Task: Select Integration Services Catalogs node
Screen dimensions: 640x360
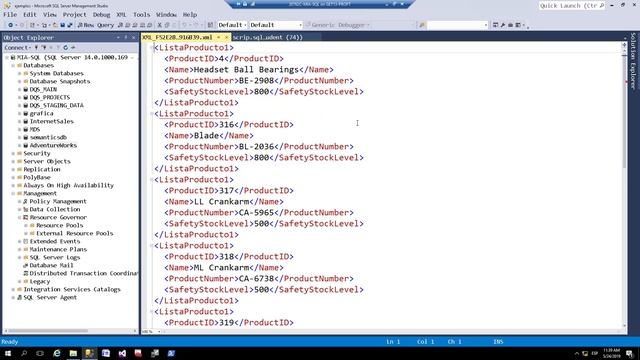Action: (72, 289)
